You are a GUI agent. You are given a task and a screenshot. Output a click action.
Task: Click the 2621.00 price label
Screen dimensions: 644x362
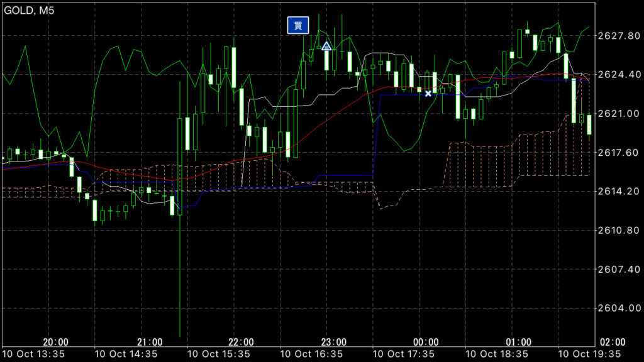(619, 114)
